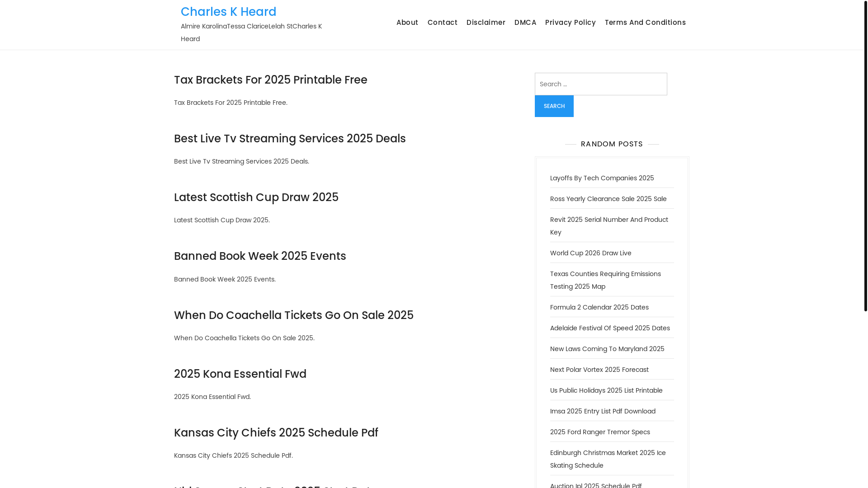Click 'Banned Book Week 2025 Events.' excerpt text
The width and height of the screenshot is (868, 488).
point(225,279)
